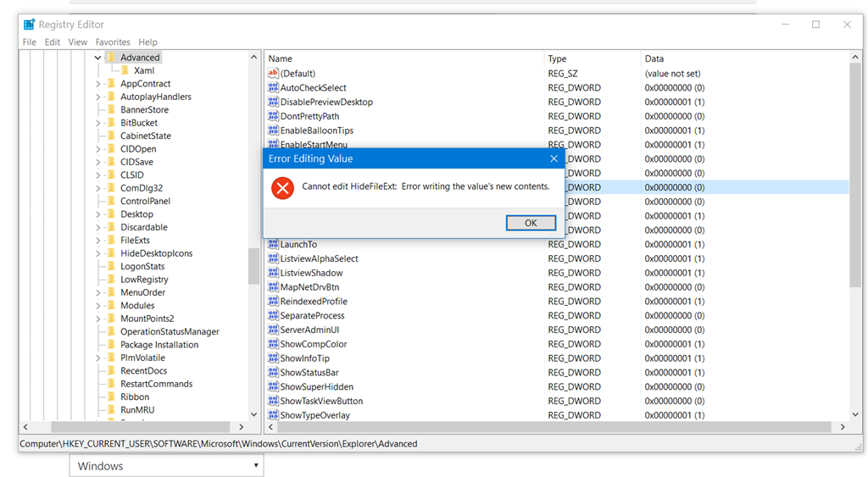The image size is (868, 477).
Task: Click the registry path in the status bar
Action: point(219,444)
